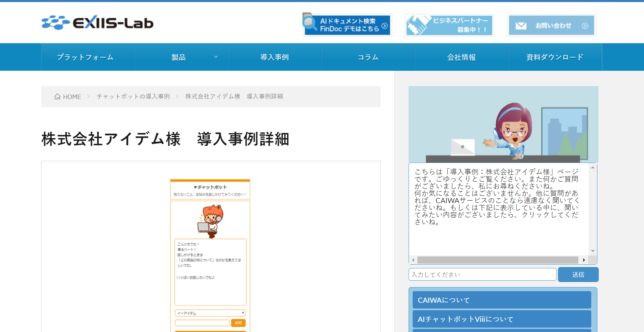Open the イーアイデム dropdown in chatbot image

(210, 313)
